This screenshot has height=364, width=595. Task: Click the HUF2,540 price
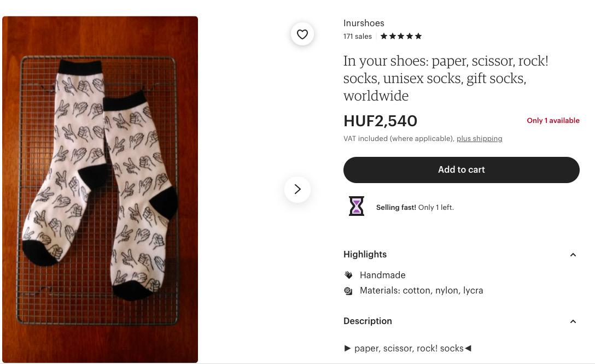click(x=380, y=121)
